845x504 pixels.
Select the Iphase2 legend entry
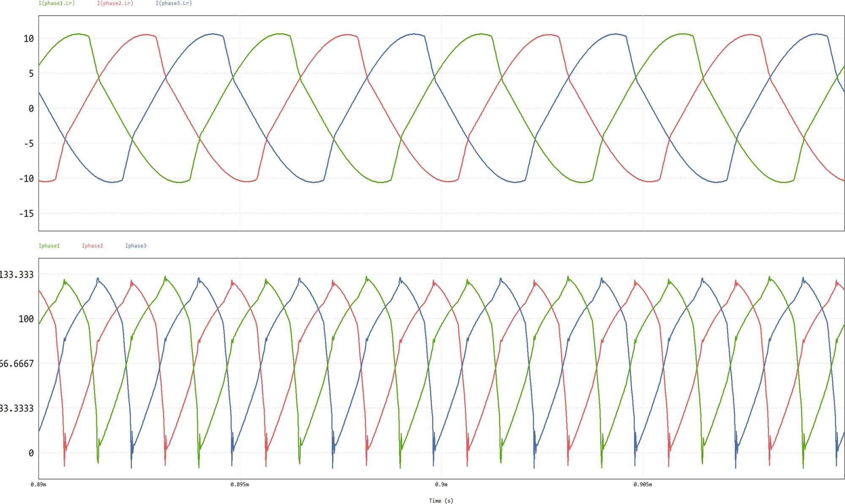click(92, 245)
